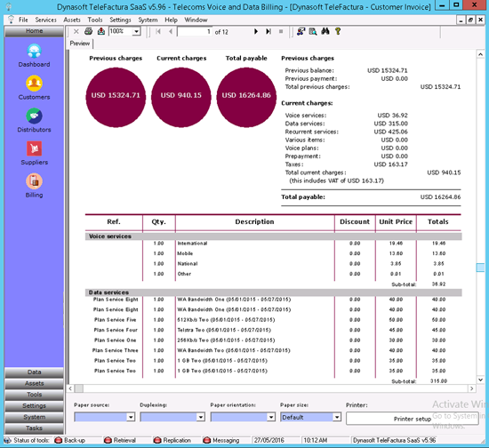Click the Current charges USD 940.15 circle
Screen dimensions: 489x448
(x=181, y=97)
